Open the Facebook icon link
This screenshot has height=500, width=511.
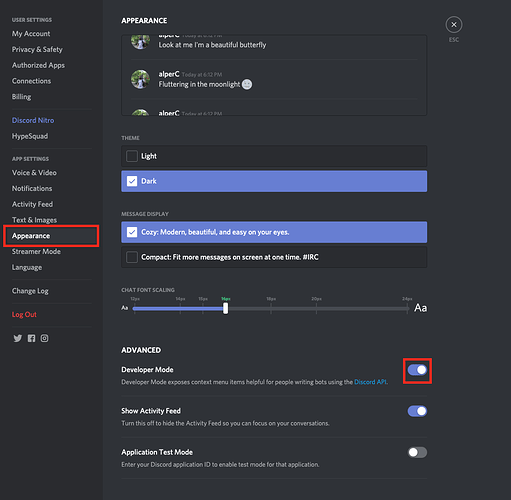(x=31, y=338)
